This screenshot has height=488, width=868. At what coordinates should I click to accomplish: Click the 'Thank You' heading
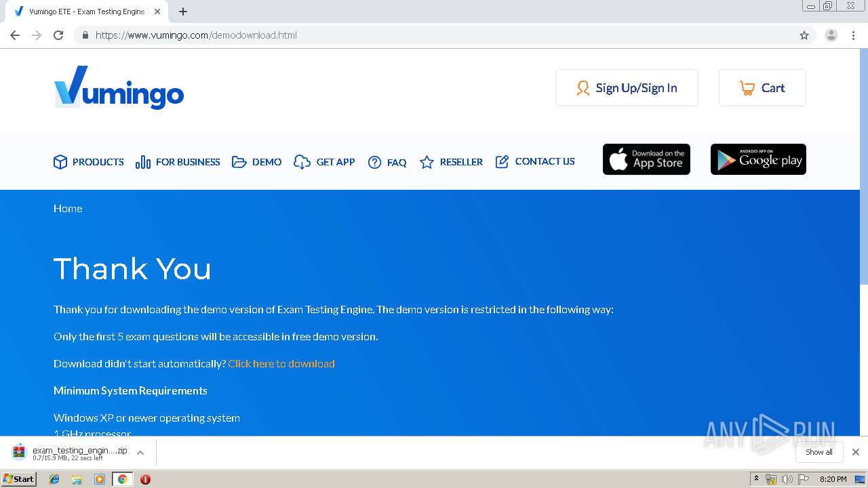coord(132,269)
